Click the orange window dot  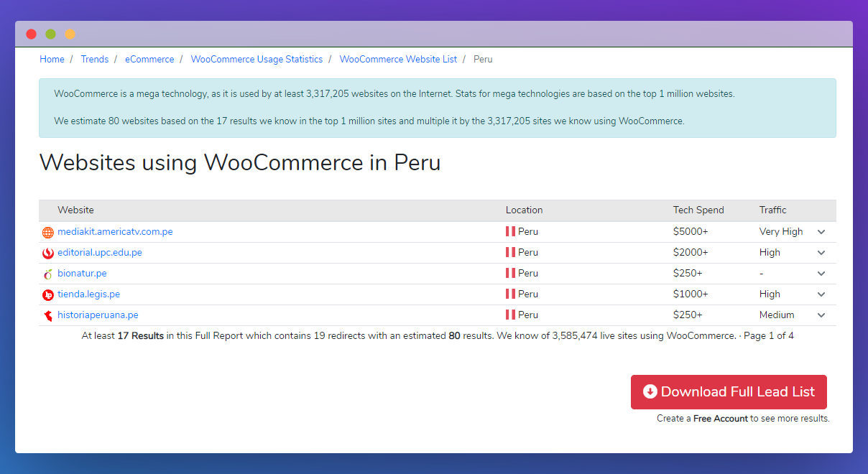click(x=70, y=34)
